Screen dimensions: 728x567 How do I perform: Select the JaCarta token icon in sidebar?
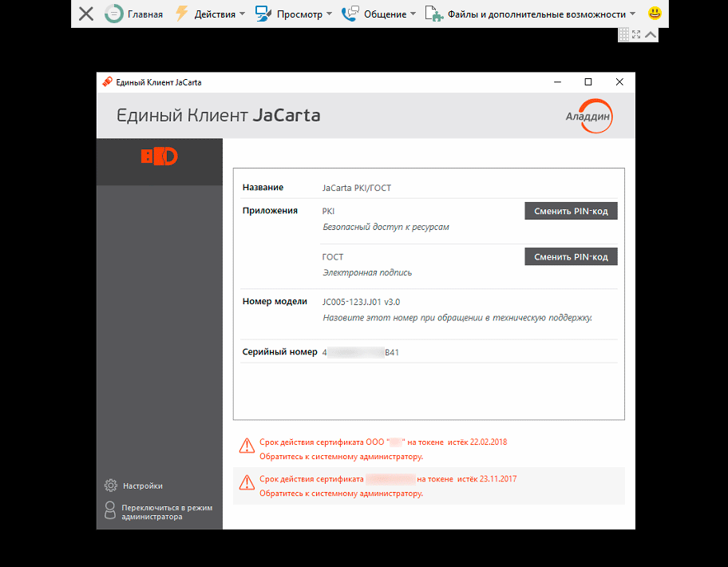[160, 157]
